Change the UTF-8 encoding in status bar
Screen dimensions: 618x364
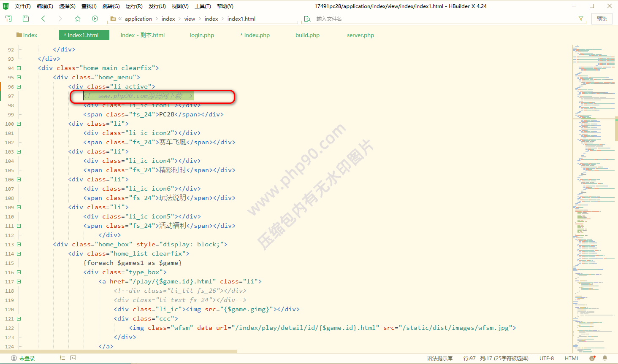[546, 358]
